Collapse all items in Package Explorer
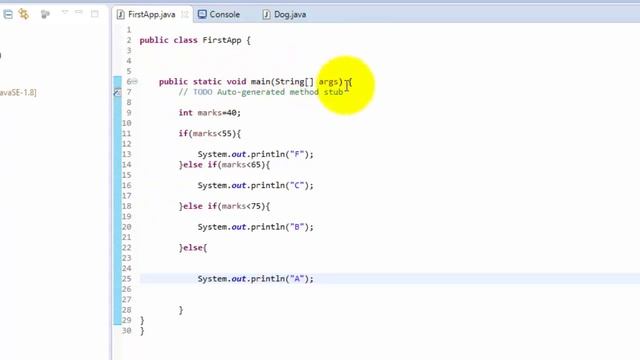Viewport: 640px width, 360px height. coord(8,14)
